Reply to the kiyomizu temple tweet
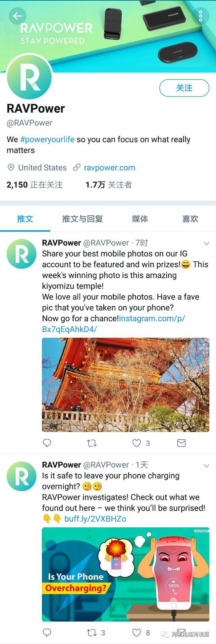 pyautogui.click(x=47, y=443)
